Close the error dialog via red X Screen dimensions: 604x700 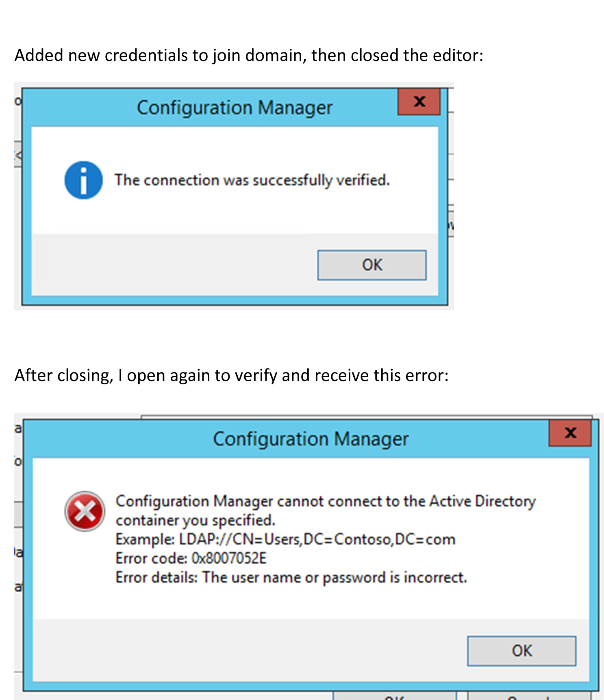tap(570, 433)
